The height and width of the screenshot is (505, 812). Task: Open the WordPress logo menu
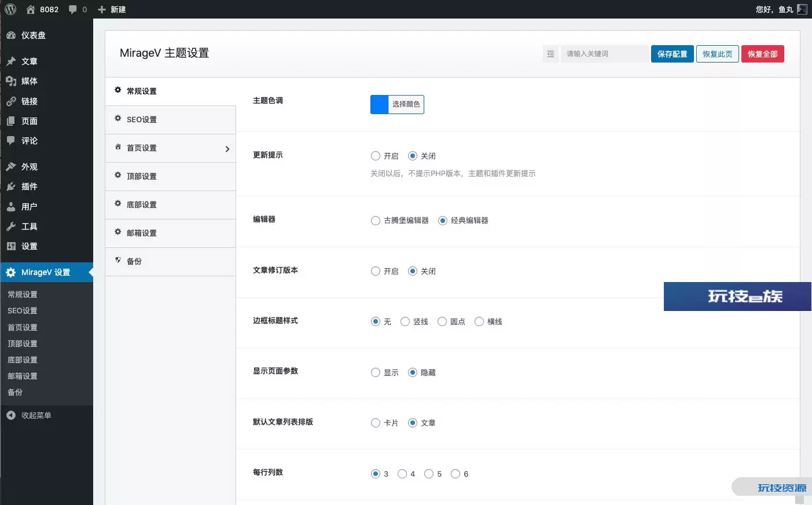click(10, 9)
